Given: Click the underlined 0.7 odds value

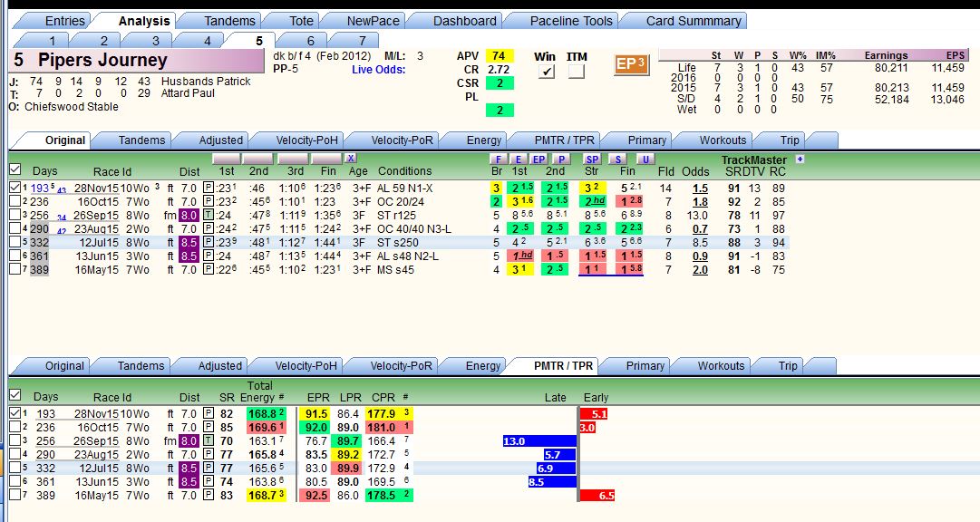Looking at the screenshot, I should 700,228.
